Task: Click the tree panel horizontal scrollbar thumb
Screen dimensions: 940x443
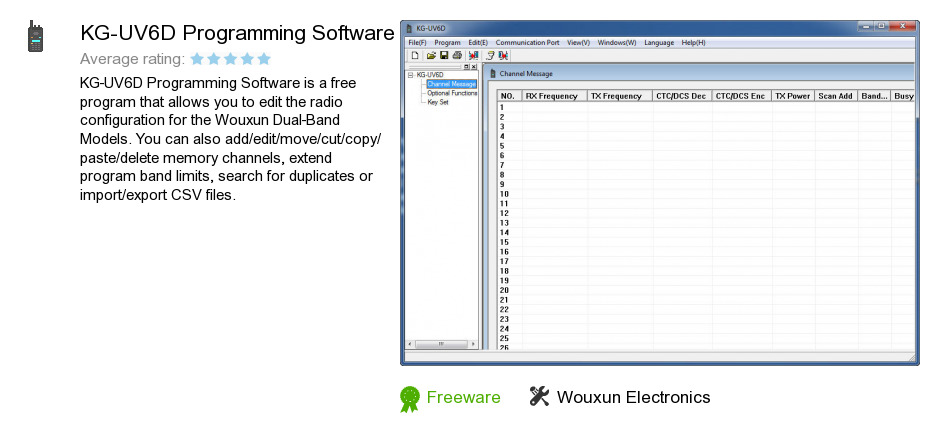Action: pyautogui.click(x=441, y=344)
